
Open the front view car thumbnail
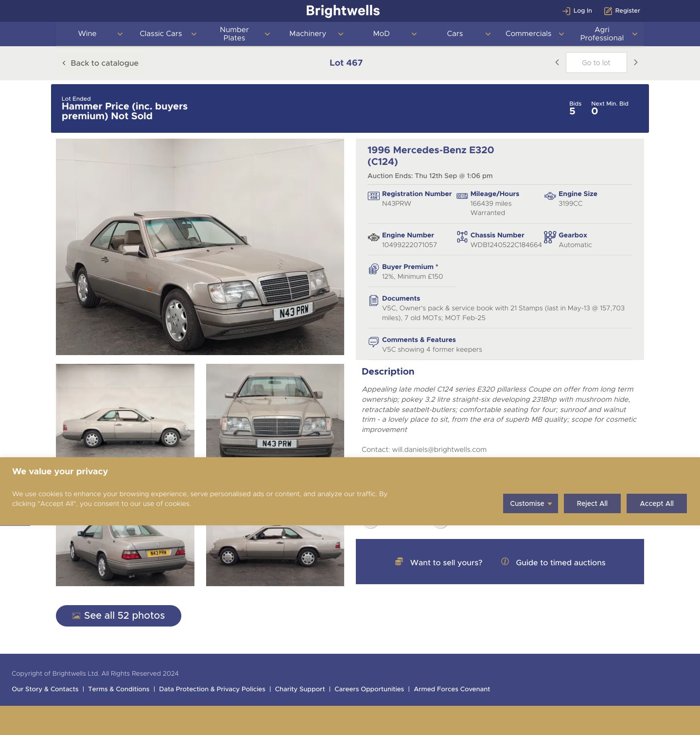(x=275, y=411)
